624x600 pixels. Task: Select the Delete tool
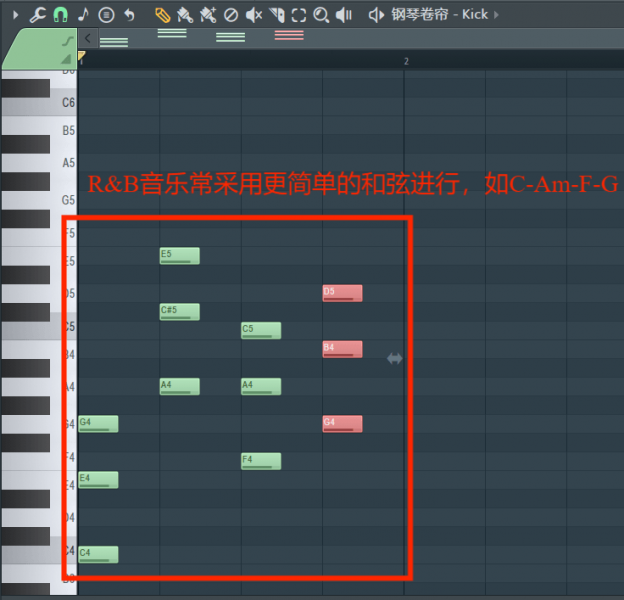coord(231,16)
